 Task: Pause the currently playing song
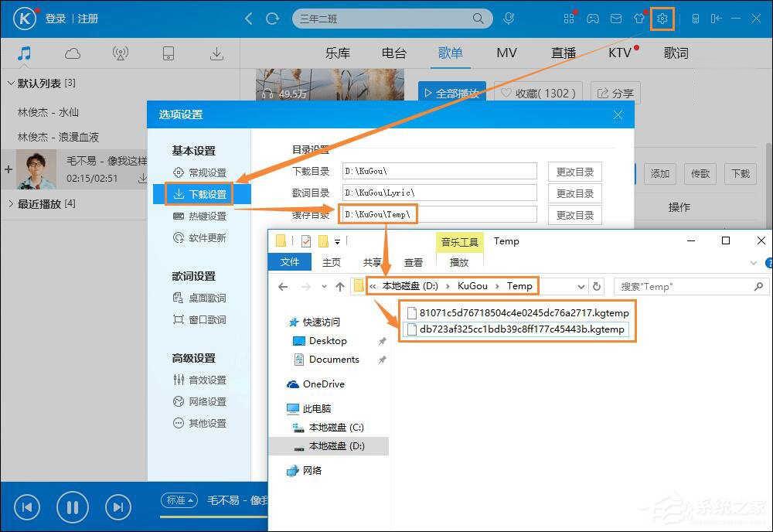tap(72, 506)
